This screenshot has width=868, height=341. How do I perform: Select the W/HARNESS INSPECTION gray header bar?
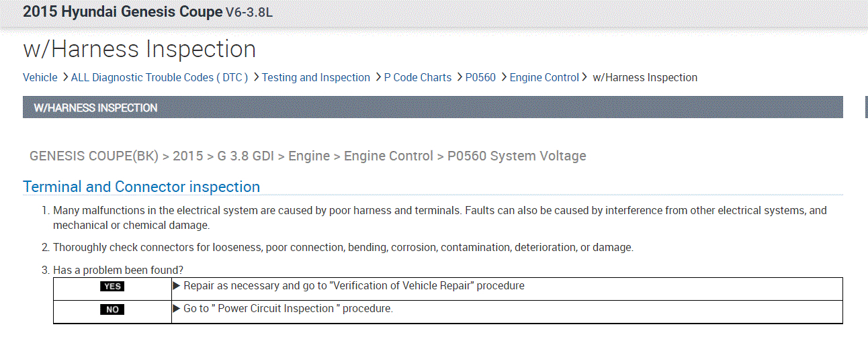(x=433, y=107)
